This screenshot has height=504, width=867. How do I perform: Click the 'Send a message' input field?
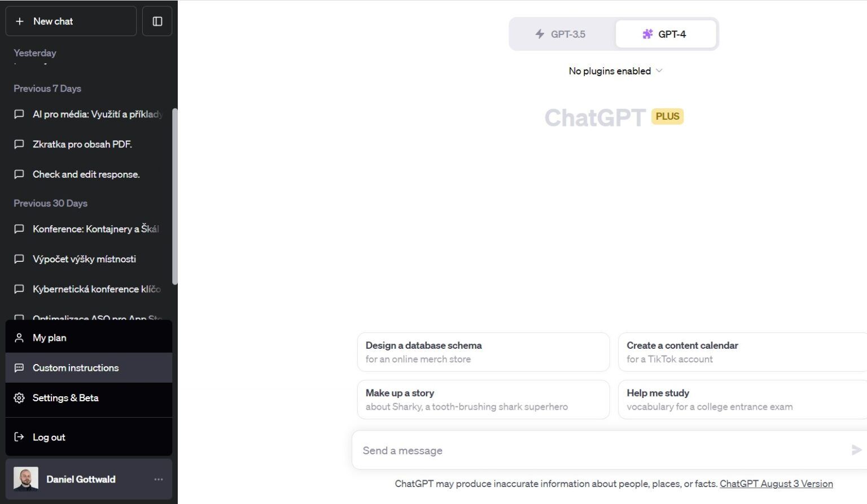(508, 450)
